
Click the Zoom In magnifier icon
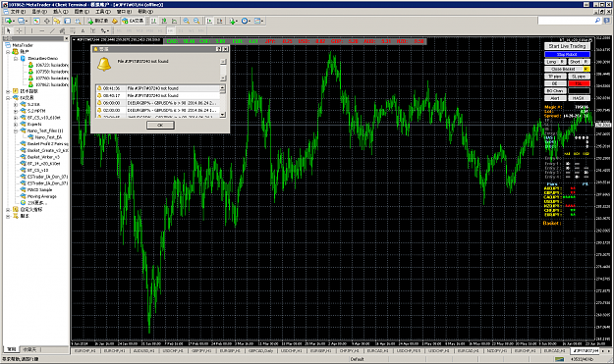pyautogui.click(x=187, y=21)
